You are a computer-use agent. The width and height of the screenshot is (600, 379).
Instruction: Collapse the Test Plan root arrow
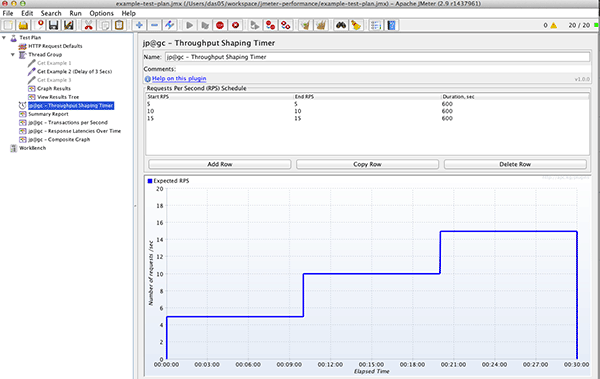point(4,38)
